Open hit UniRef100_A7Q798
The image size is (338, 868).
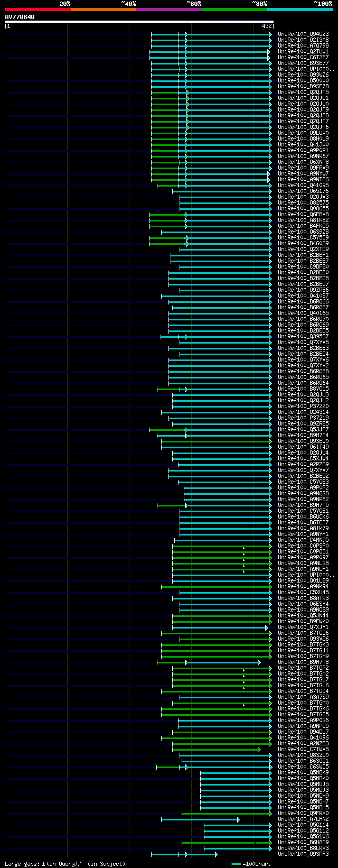303,46
